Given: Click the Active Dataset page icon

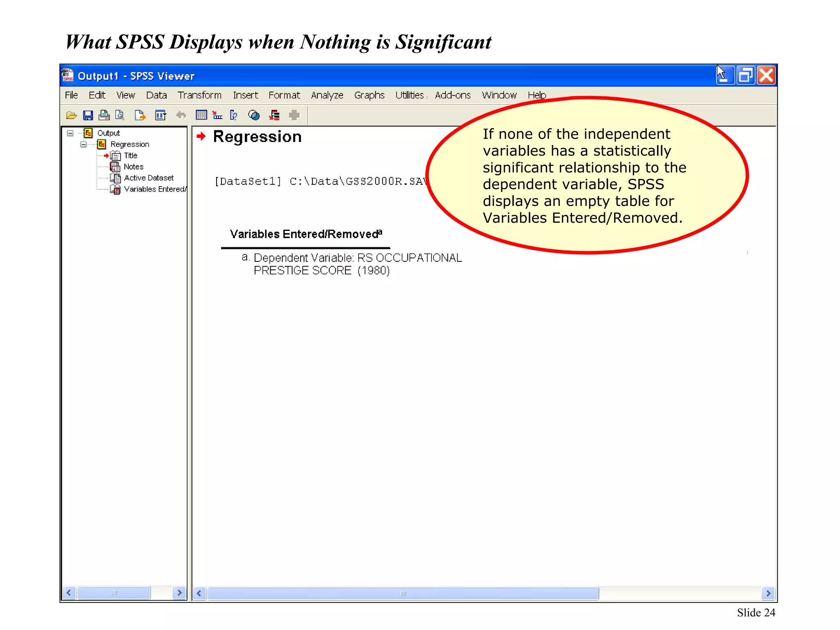Looking at the screenshot, I should point(116,178).
